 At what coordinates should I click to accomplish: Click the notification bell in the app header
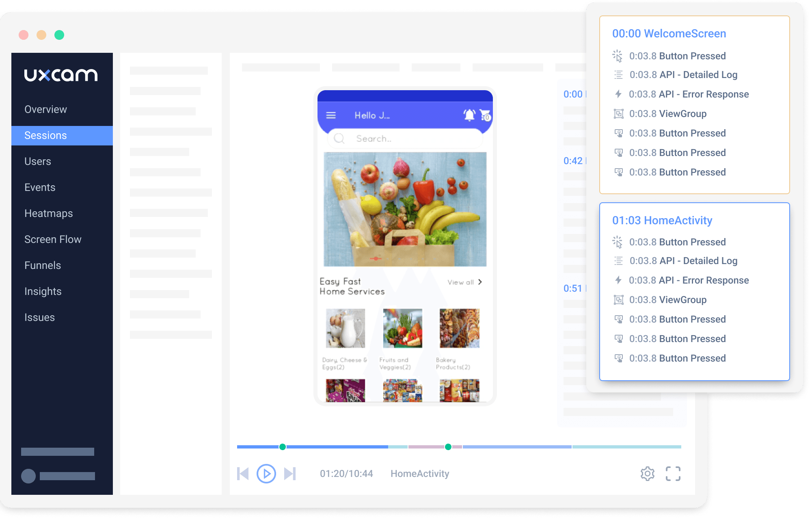tap(469, 115)
